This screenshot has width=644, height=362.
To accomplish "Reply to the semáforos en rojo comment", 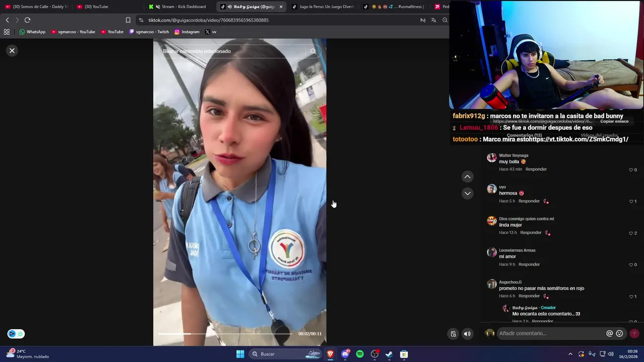I will coord(529,296).
